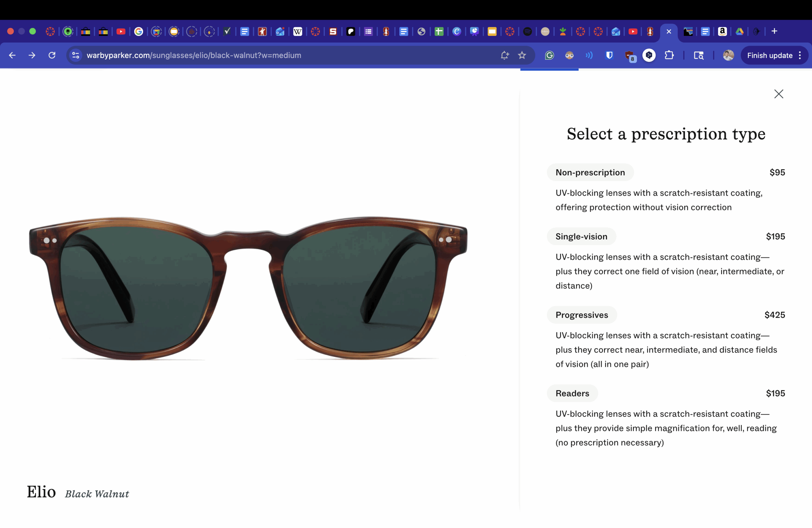Switch to the Wikipedia tab
Image resolution: width=812 pixels, height=528 pixels.
tap(298, 31)
